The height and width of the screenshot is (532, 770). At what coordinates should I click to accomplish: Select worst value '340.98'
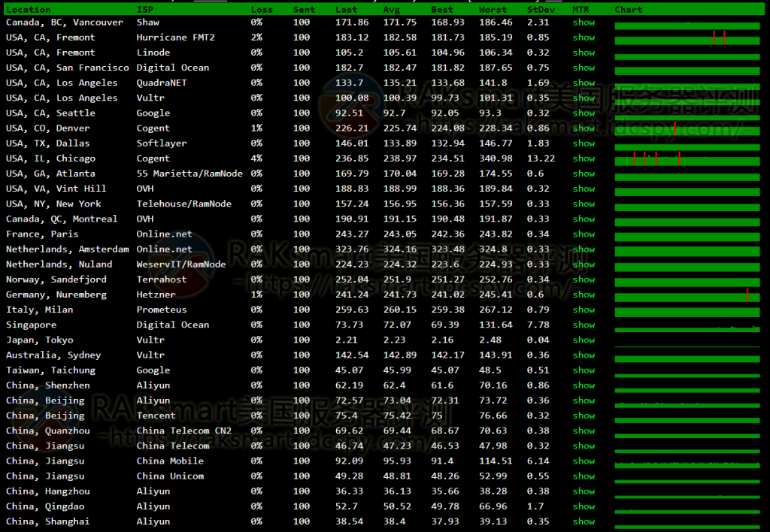(496, 159)
